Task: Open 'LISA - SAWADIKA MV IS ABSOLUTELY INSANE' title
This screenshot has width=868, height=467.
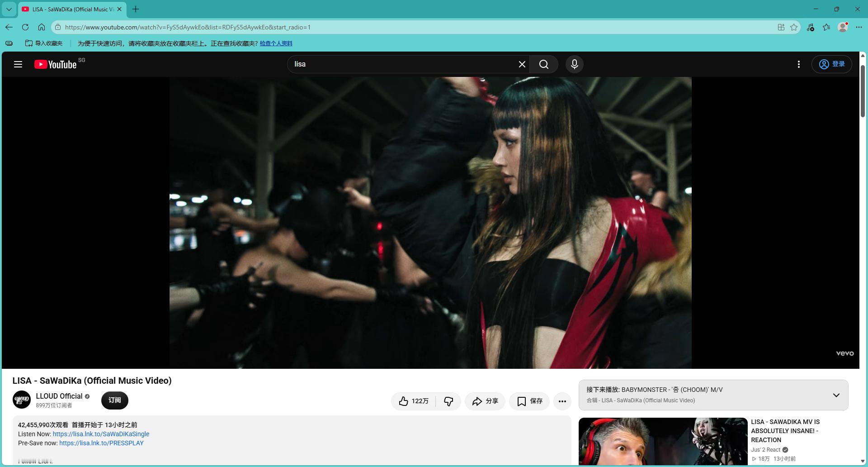Action: point(785,431)
